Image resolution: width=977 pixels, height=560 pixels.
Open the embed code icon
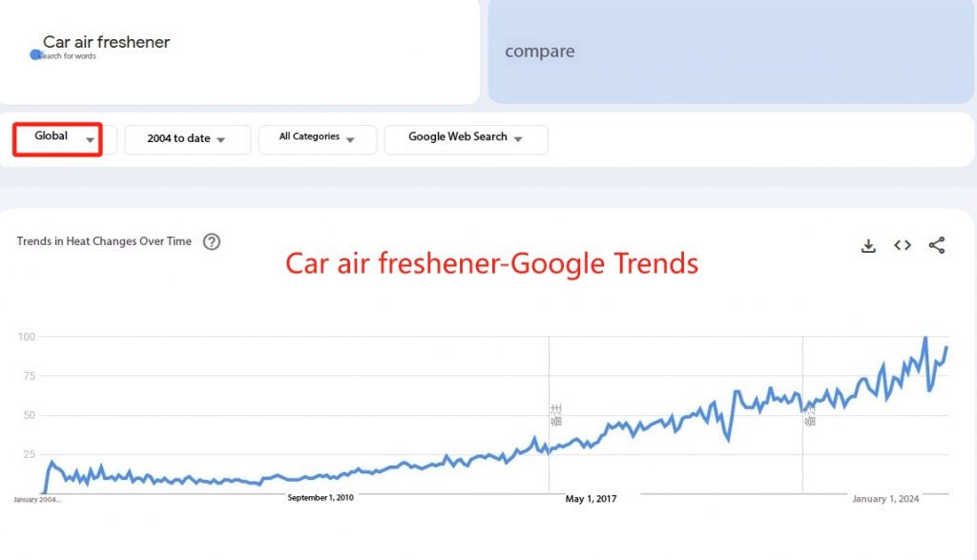tap(903, 245)
